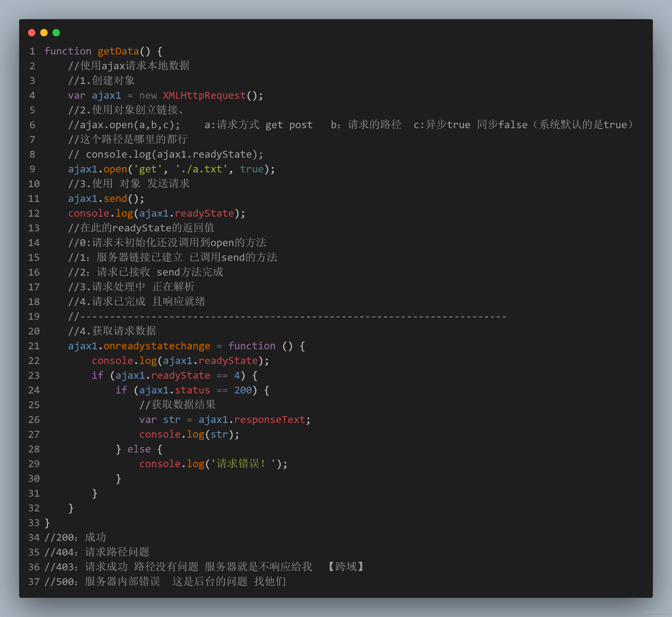This screenshot has height=617, width=672.
Task: Click the getData function name
Action: point(118,51)
